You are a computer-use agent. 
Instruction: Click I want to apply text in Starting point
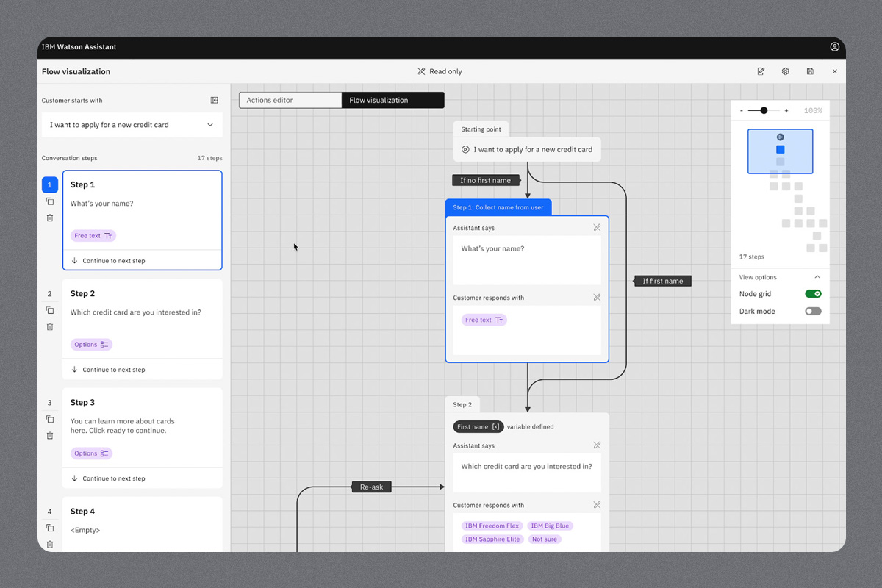click(x=533, y=149)
